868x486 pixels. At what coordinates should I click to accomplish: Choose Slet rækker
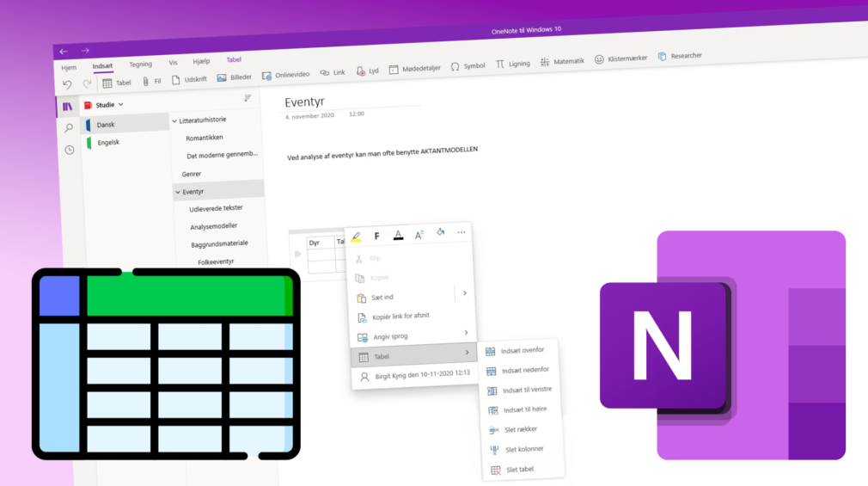tap(521, 429)
